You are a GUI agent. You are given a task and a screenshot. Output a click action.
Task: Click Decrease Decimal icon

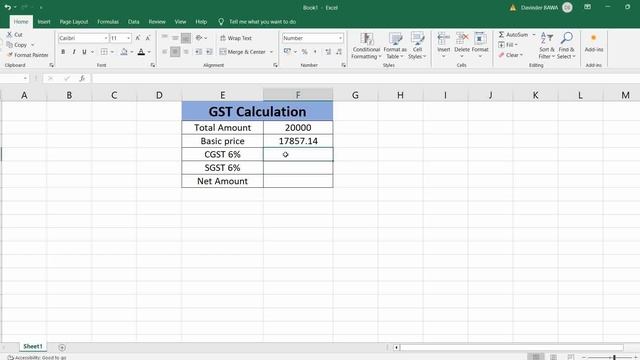pos(339,52)
